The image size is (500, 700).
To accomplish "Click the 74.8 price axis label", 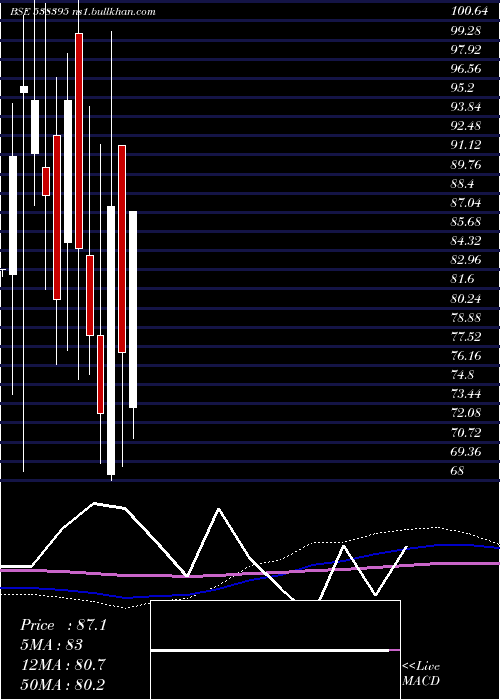I will pyautogui.click(x=462, y=375).
